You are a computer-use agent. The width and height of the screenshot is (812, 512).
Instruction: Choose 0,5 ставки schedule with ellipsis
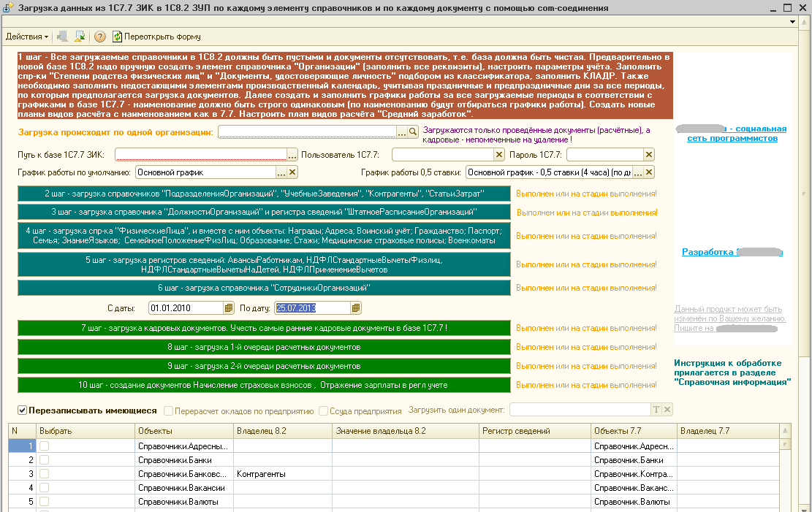coord(638,172)
